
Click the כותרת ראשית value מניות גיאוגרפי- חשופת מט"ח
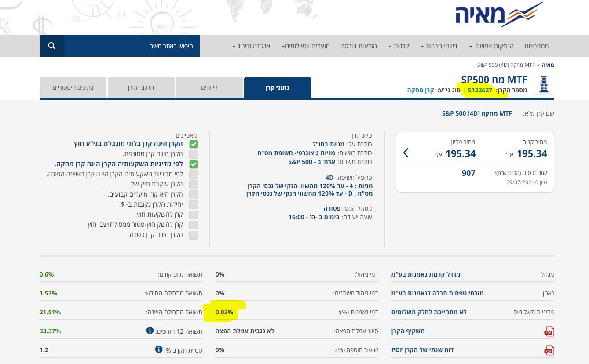296,153
